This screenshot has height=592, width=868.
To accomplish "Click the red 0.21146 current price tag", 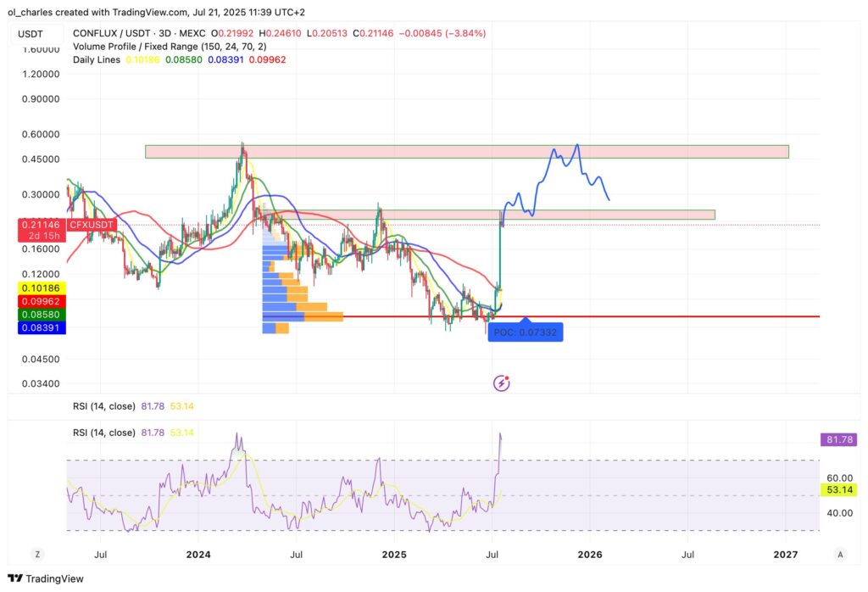I will pyautogui.click(x=39, y=225).
